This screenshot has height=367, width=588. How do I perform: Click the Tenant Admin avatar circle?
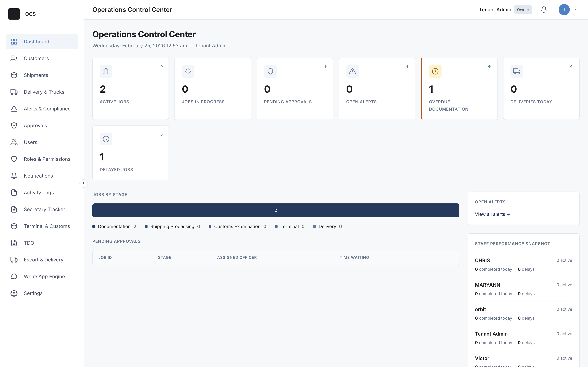(563, 9)
